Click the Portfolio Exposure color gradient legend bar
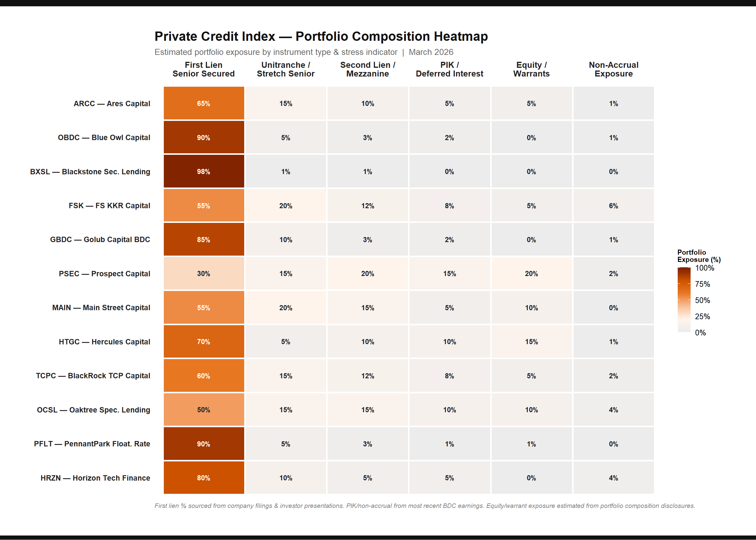This screenshot has height=540, width=756. [684, 300]
